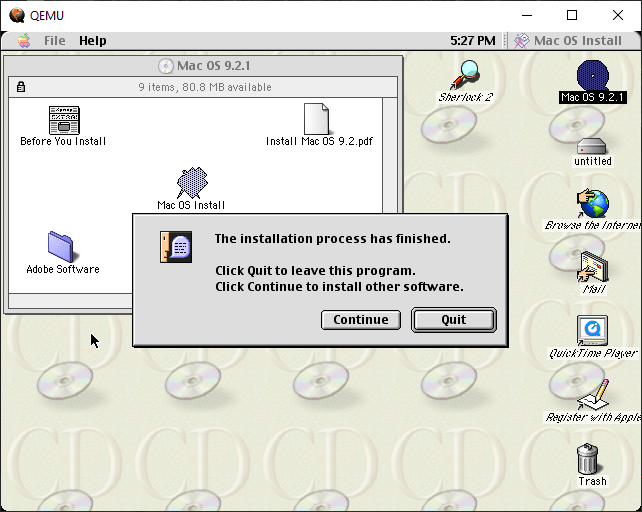Launch QuickTime Player from desktop
Image resolution: width=642 pixels, height=512 pixels.
(x=592, y=330)
